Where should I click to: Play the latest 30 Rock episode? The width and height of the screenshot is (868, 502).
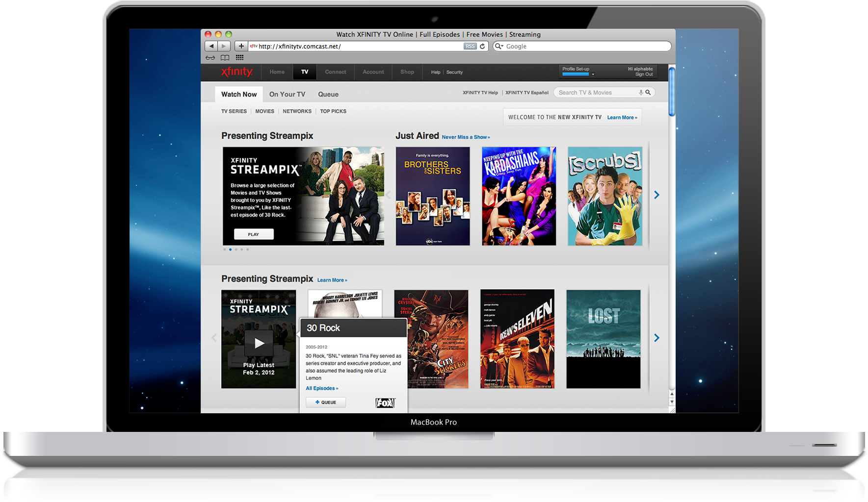coord(259,343)
